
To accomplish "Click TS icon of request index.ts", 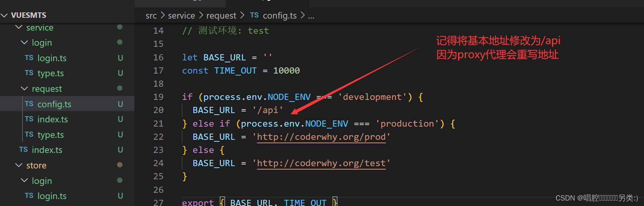I will point(29,119).
